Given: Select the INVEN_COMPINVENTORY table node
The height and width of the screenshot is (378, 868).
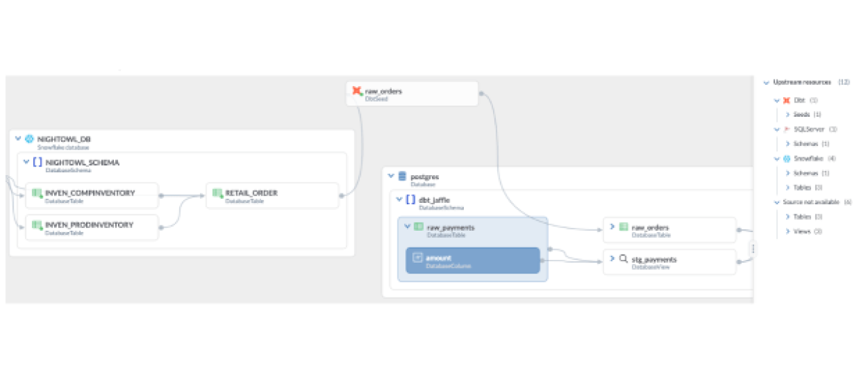Looking at the screenshot, I should pos(92,195).
